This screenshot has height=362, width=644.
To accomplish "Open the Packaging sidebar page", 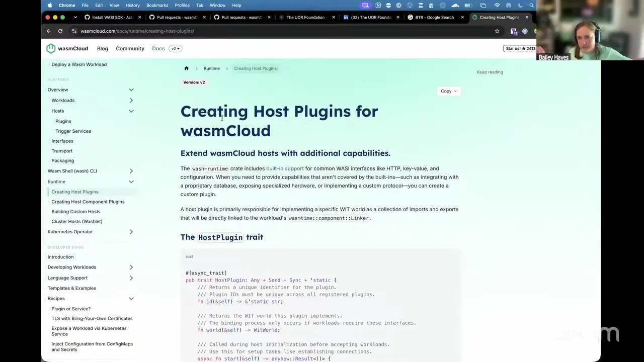I will click(x=62, y=161).
